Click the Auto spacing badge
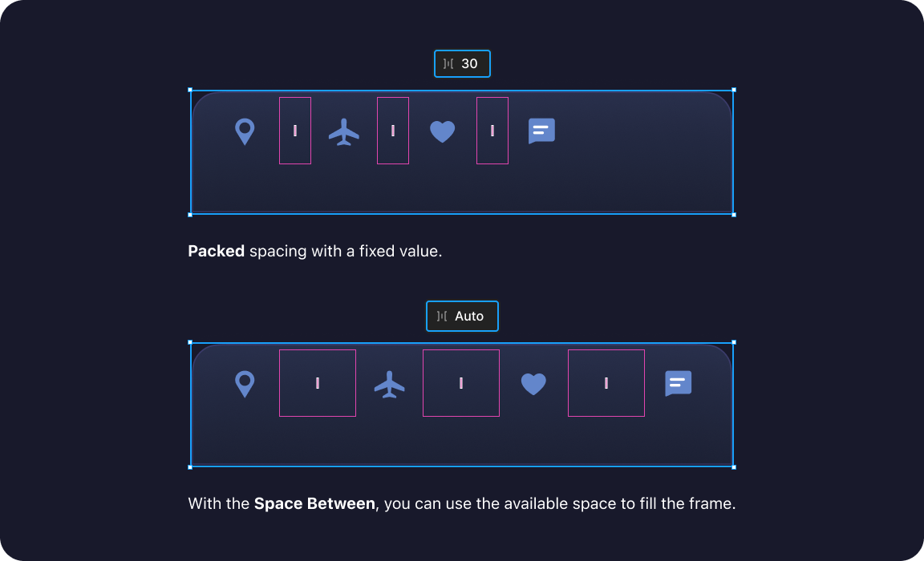Screen dimensions: 924x561 (462, 316)
